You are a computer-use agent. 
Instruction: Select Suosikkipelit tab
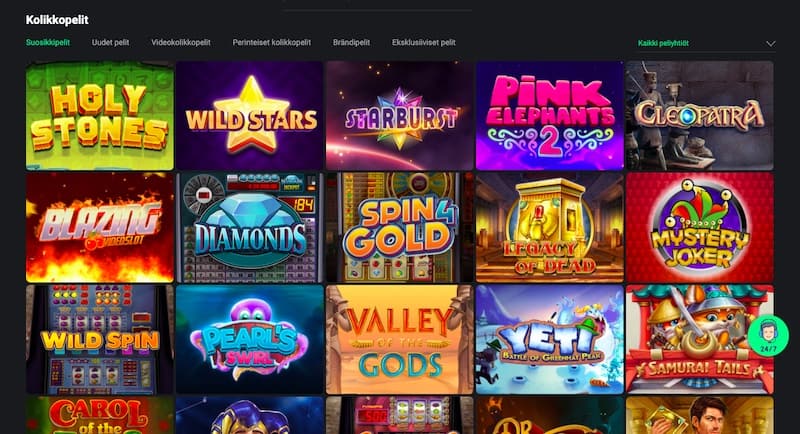pos(48,42)
